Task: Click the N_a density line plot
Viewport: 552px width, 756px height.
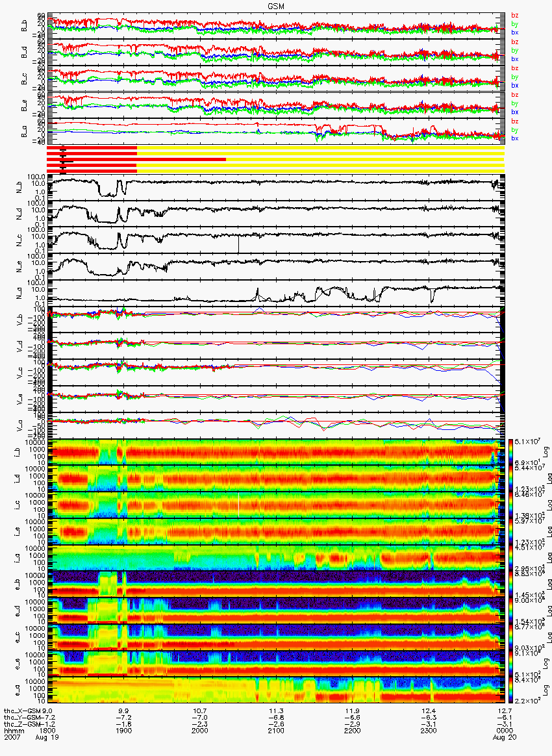Action: pyautogui.click(x=276, y=292)
